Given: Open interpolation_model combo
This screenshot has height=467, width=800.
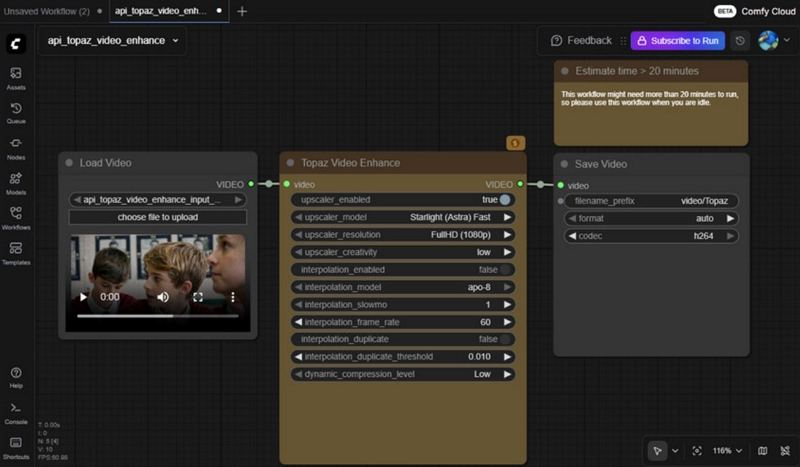Looking at the screenshot, I should tap(403, 287).
